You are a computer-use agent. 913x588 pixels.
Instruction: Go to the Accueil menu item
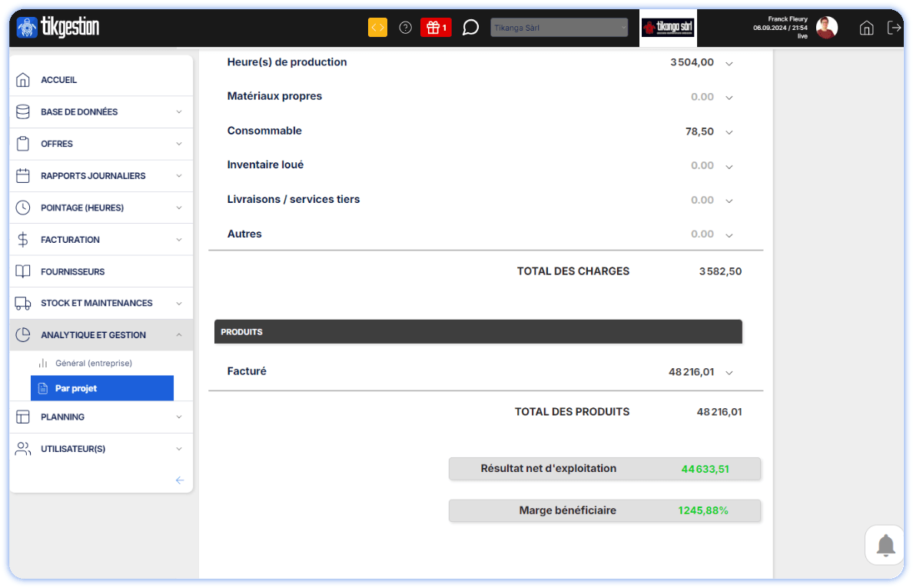(59, 80)
